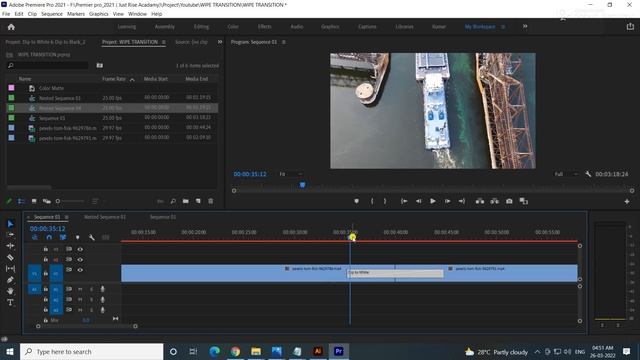Click the New Bin folder icon

coord(186,201)
